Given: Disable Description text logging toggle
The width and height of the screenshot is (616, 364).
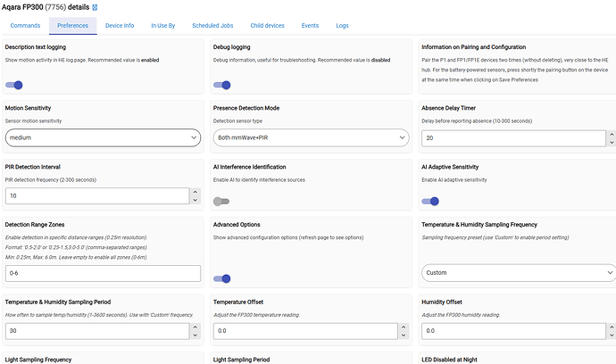Looking at the screenshot, I should coord(14,85).
